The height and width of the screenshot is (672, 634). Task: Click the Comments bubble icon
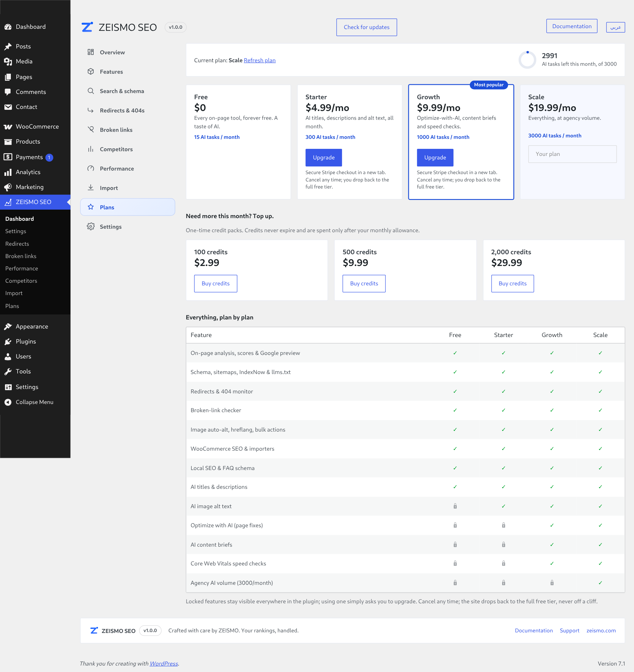(x=8, y=92)
